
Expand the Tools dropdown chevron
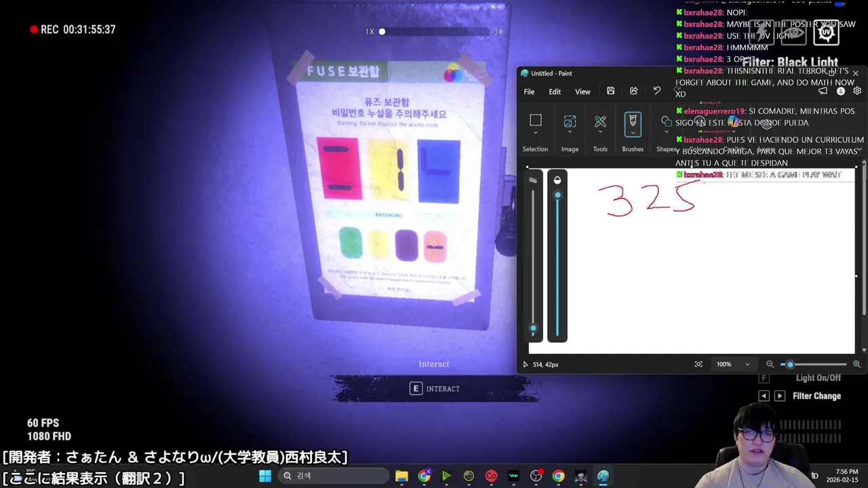click(600, 133)
